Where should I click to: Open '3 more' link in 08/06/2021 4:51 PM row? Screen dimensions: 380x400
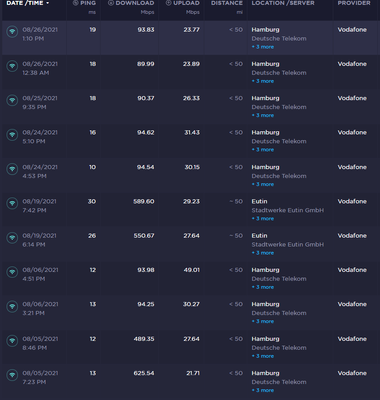pos(263,287)
